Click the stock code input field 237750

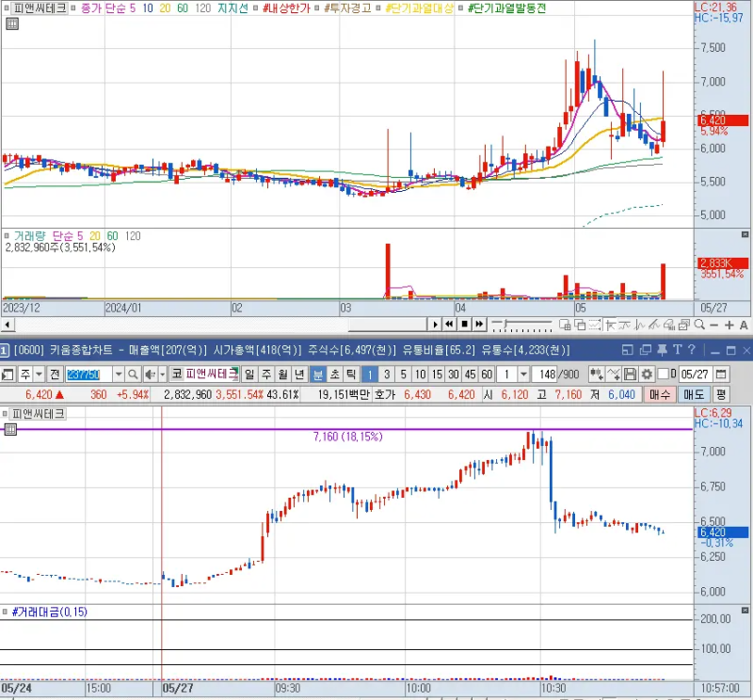89,374
